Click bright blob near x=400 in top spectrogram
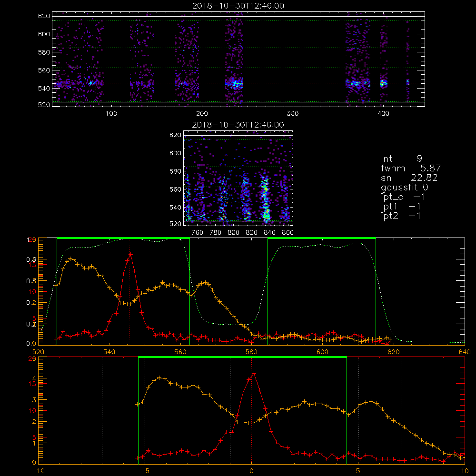Image resolution: width=476 pixels, height=476 pixels. (x=384, y=83)
